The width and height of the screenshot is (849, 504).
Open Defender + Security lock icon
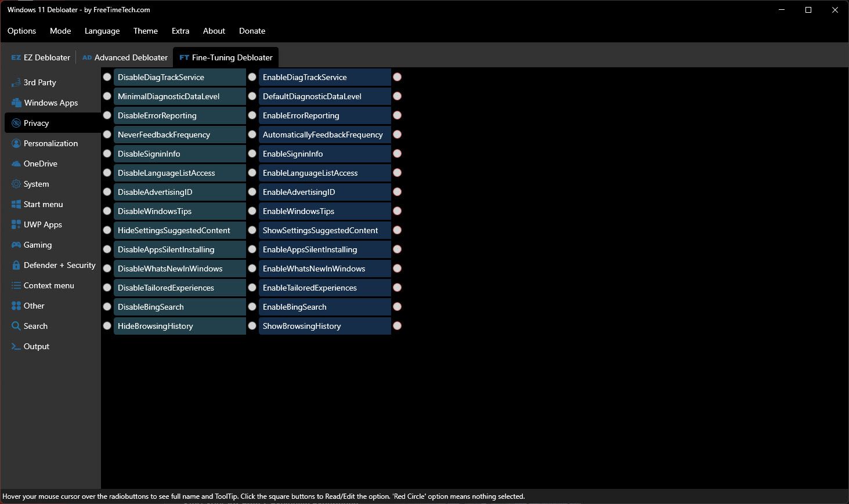coord(16,265)
